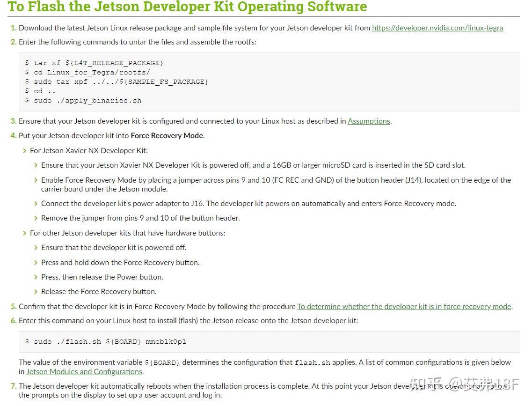Click the text 'For Jetson Xavier NX Developer Kit:'

click(x=89, y=151)
